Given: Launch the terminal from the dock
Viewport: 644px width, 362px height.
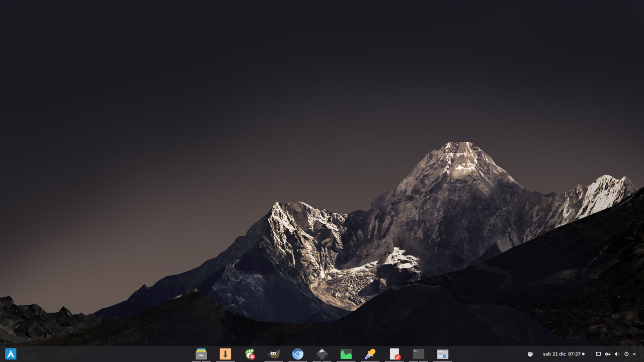Looking at the screenshot, I should pos(419,354).
